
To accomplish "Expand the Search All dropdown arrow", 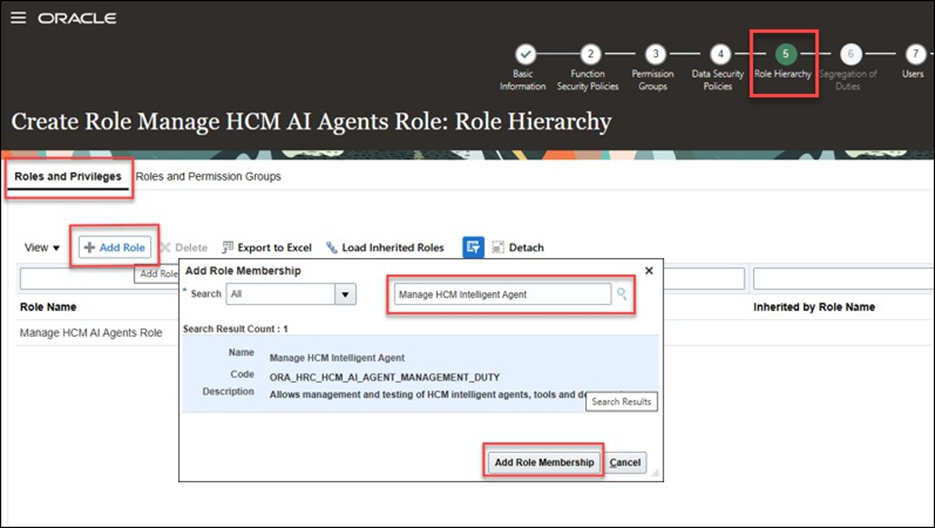I will point(345,294).
